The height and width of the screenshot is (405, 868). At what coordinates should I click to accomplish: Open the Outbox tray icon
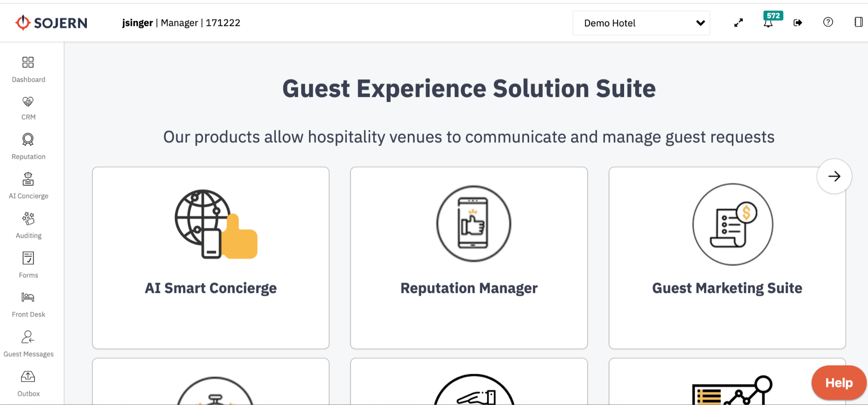(28, 377)
